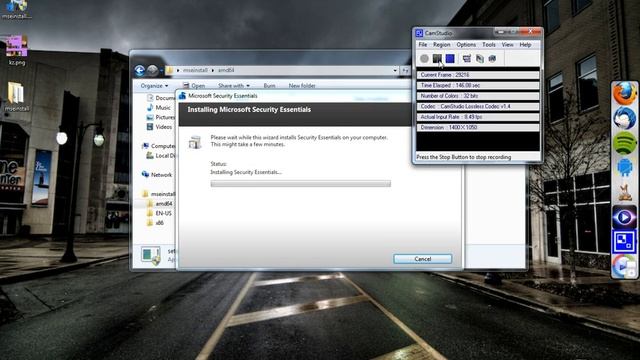
Task: Open the Share with dropdown
Action: (233, 86)
